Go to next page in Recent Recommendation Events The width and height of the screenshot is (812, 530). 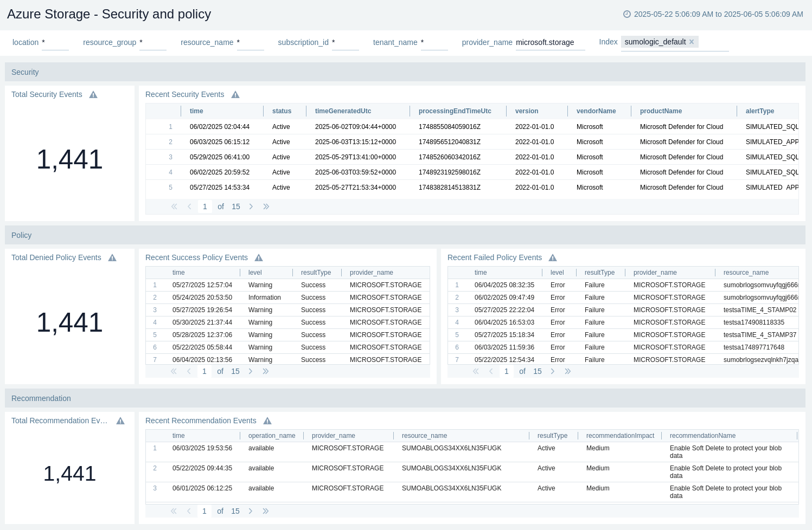coord(251,511)
